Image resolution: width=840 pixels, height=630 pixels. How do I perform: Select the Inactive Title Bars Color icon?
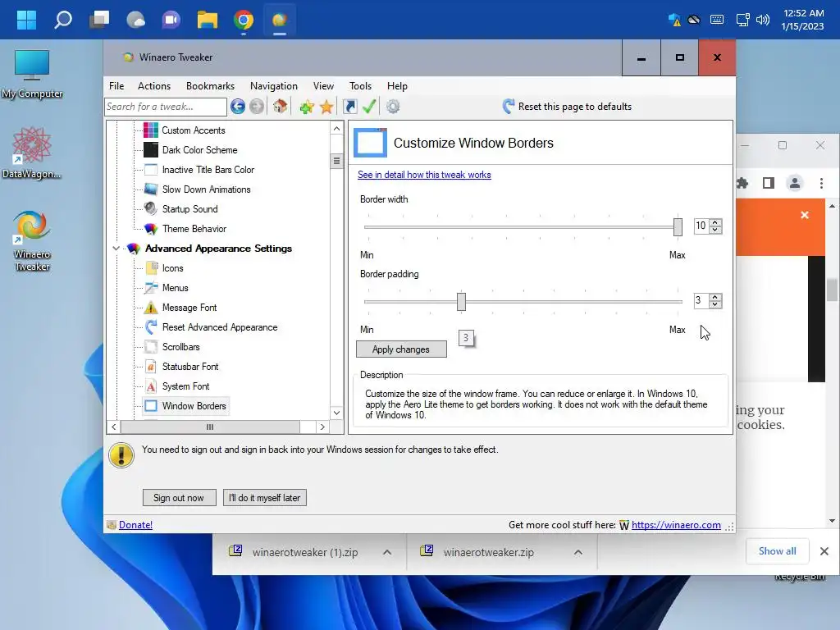151,170
